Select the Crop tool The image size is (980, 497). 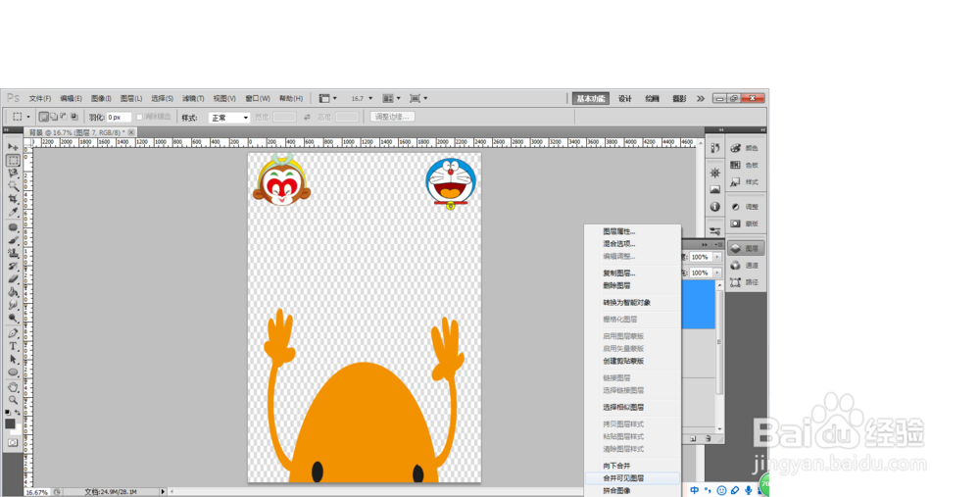pyautogui.click(x=13, y=199)
